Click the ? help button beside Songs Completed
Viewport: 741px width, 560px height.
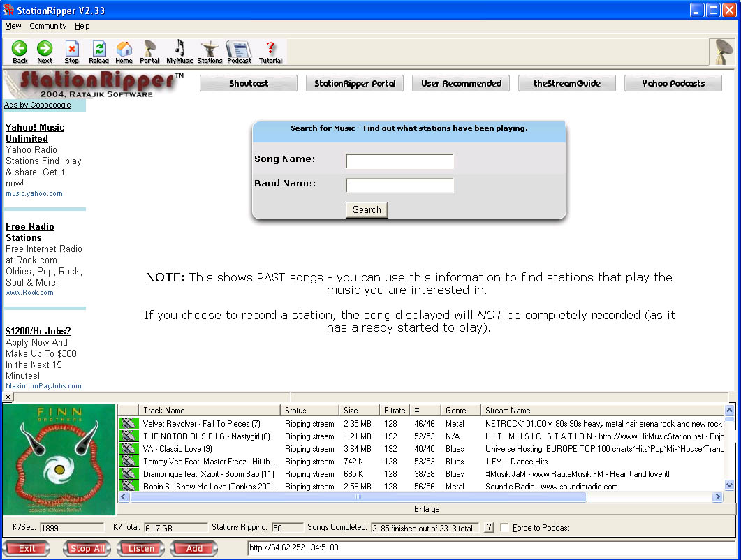tap(489, 527)
